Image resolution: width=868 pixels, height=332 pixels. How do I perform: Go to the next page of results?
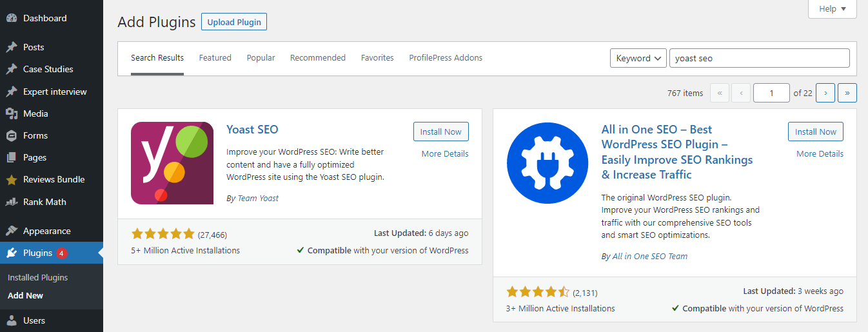[x=825, y=93]
